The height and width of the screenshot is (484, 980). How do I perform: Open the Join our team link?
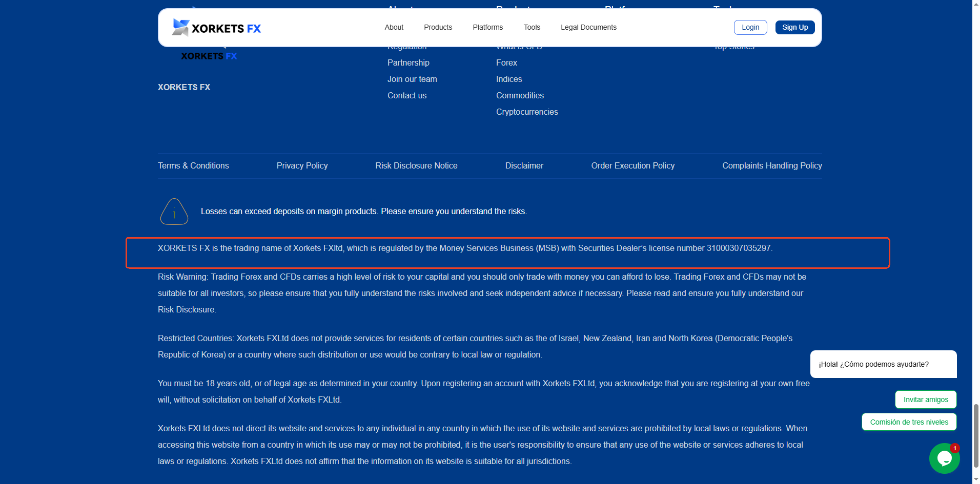(x=412, y=79)
